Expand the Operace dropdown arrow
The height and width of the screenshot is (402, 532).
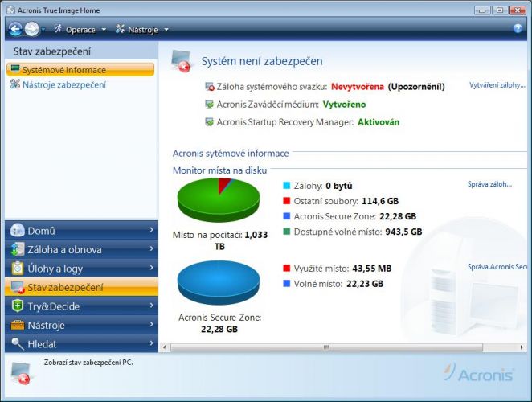point(104,30)
